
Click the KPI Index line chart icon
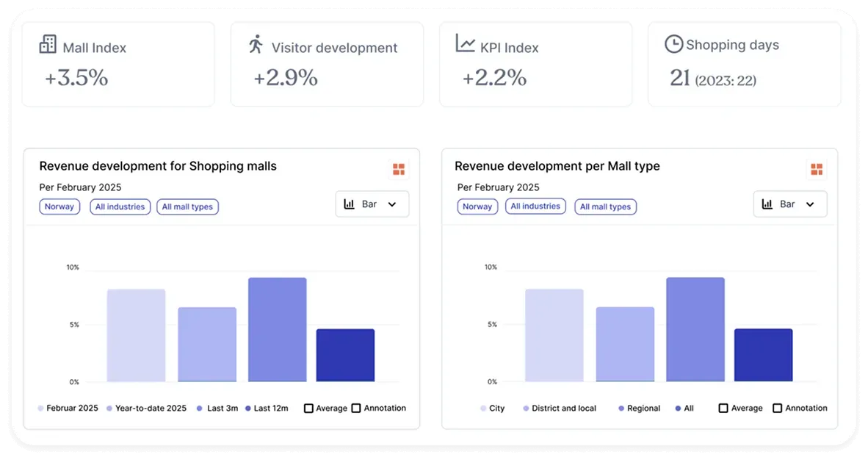point(465,44)
